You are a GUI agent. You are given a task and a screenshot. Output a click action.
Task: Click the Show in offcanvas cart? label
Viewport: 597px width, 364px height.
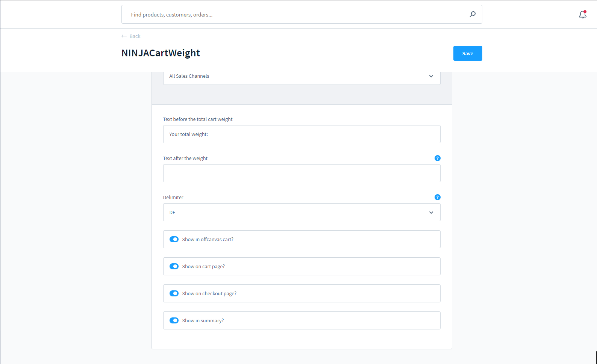point(208,239)
